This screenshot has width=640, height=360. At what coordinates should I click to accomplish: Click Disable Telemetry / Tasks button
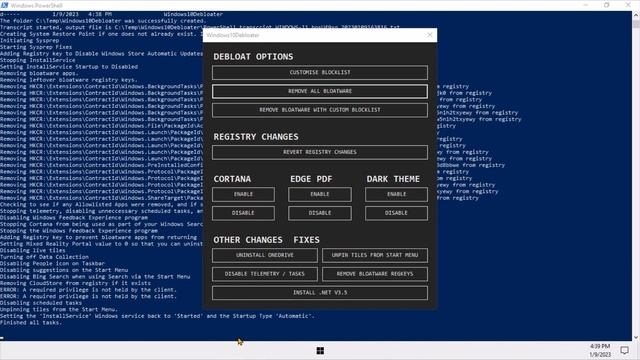[264, 274]
